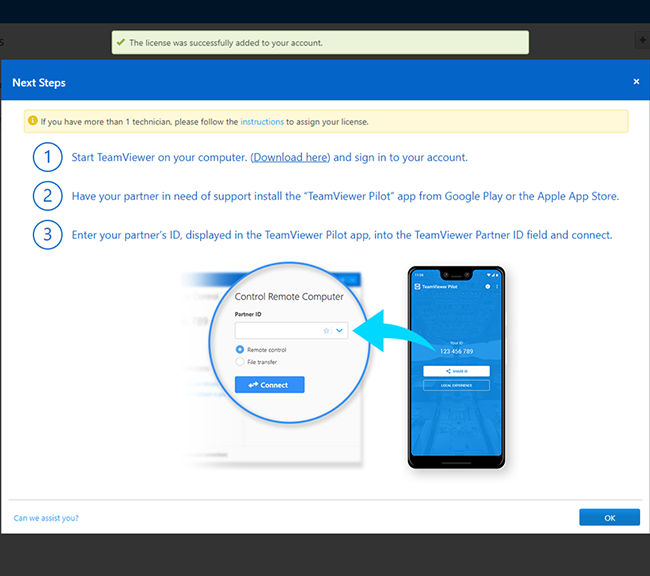Click the green checkmark in license banner
Screen dimensions: 650x576
121,42
